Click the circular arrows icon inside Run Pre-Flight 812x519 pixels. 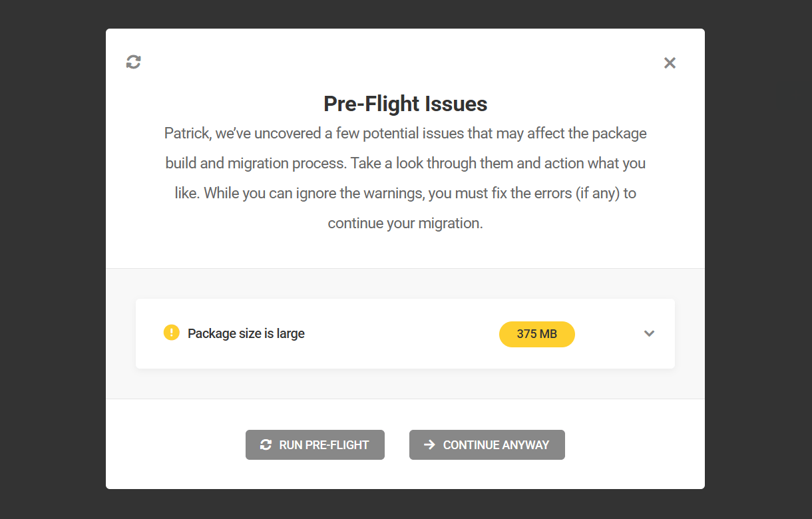click(265, 444)
